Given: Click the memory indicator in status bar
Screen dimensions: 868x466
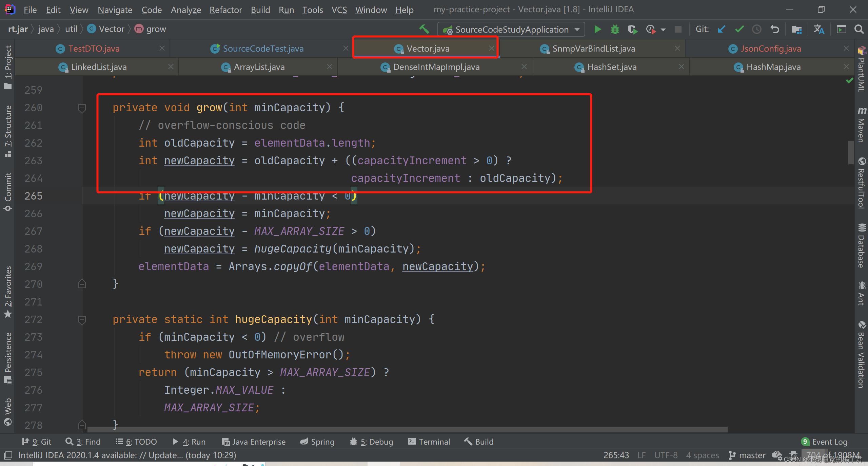Looking at the screenshot, I should pos(833,455).
